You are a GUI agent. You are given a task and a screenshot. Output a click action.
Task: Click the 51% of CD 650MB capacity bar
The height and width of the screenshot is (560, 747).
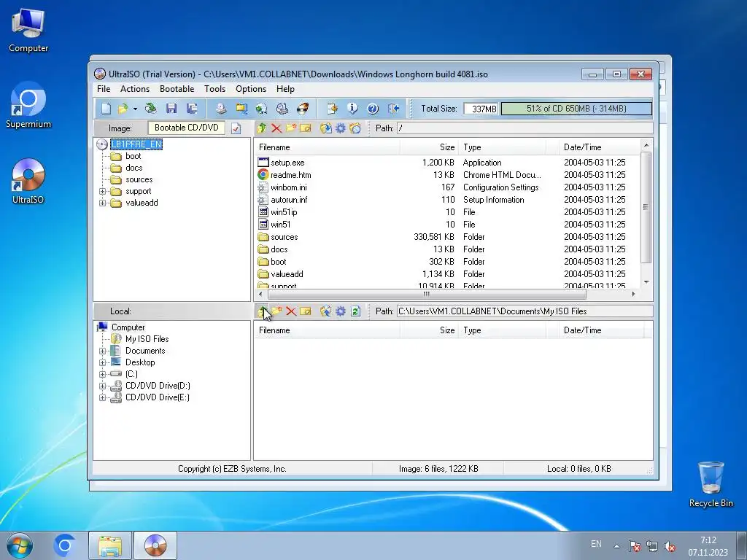point(576,109)
